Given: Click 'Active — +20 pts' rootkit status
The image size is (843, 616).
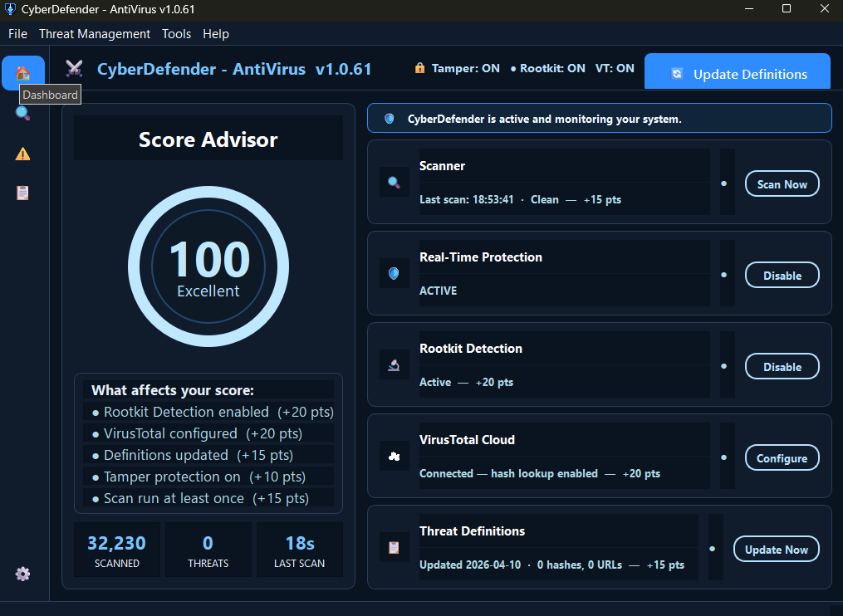Looking at the screenshot, I should click(466, 382).
